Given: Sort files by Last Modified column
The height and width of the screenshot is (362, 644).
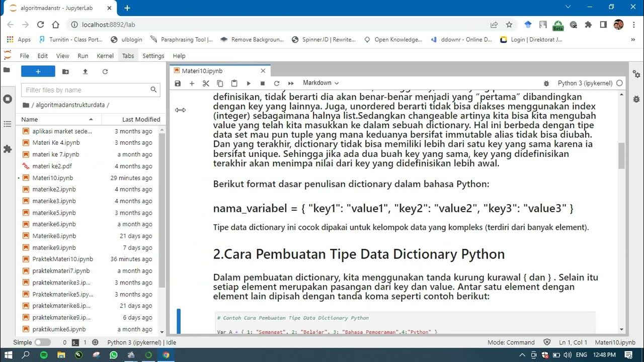Looking at the screenshot, I should [x=133, y=119].
